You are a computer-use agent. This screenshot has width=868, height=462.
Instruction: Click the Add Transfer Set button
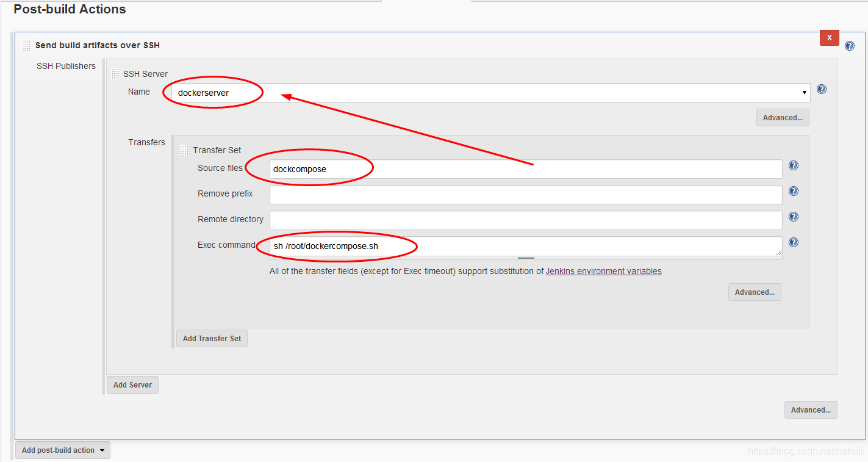tap(212, 339)
